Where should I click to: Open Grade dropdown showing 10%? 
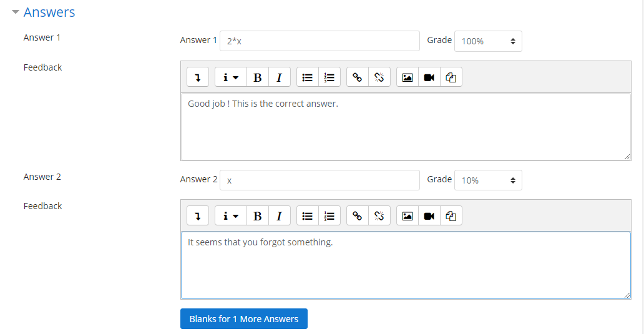click(x=488, y=180)
